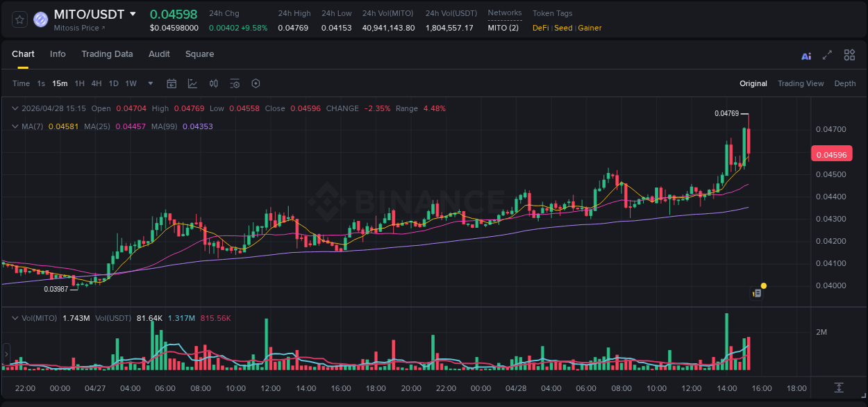Viewport: 868px width, 407px height.
Task: Click the Gainer token tag
Action: pos(590,28)
